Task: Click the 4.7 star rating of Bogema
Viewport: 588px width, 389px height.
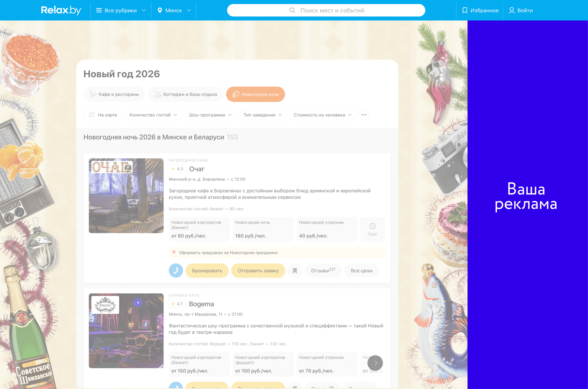Action: click(177, 304)
